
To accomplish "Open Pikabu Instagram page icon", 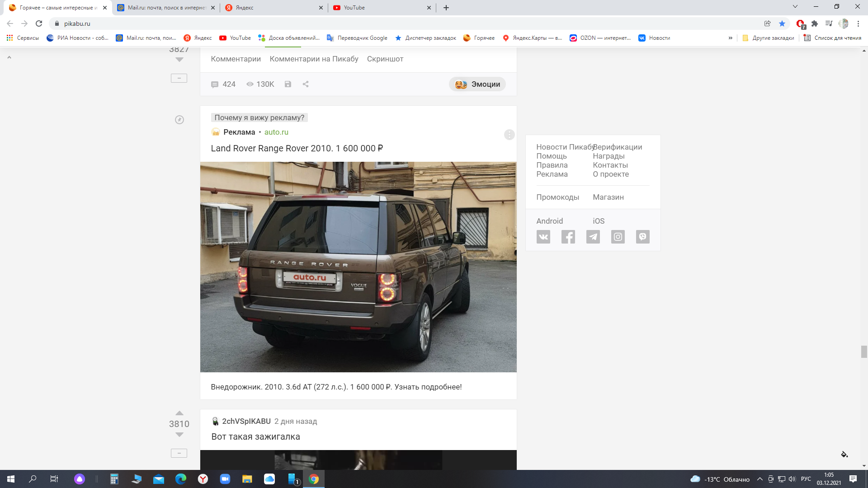I will [618, 237].
